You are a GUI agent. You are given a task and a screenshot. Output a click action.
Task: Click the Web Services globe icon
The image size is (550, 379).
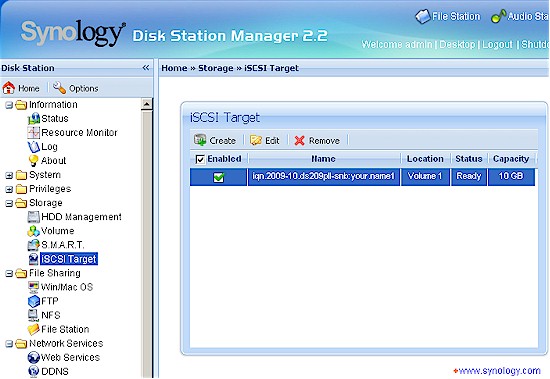point(34,357)
